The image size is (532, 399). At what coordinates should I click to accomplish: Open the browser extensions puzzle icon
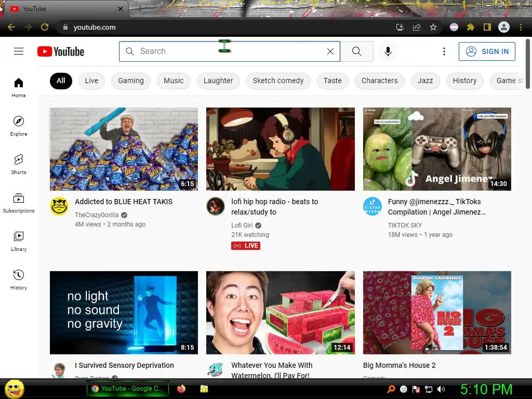[470, 27]
